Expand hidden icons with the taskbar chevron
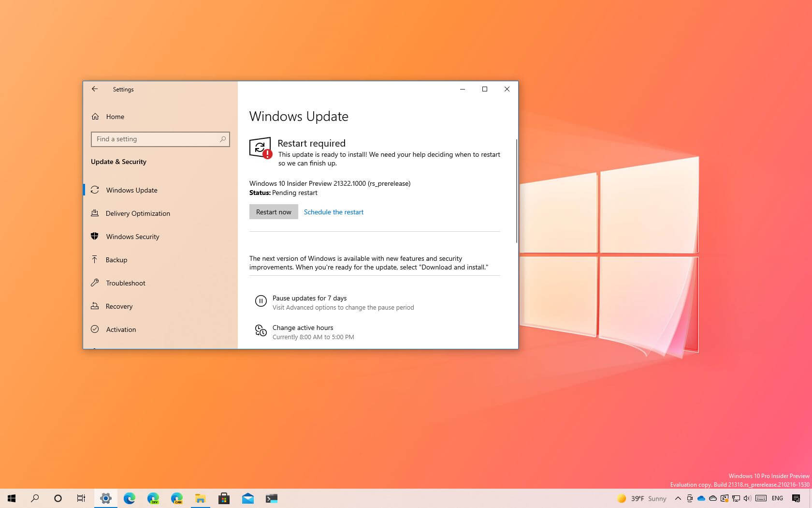This screenshot has width=812, height=508. [x=678, y=498]
